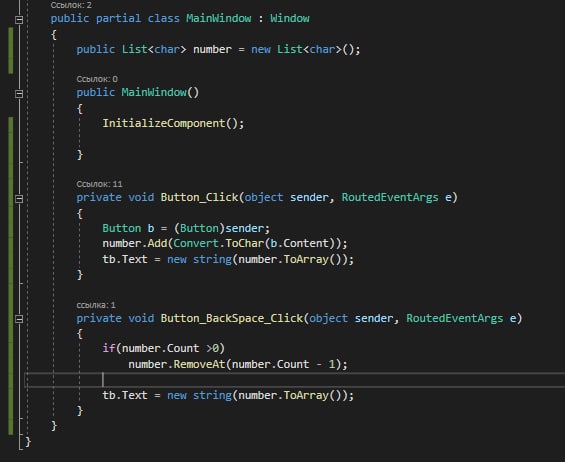
Task: Open the 'Ссылок: 11' CodeLens references link
Action: click(99, 184)
